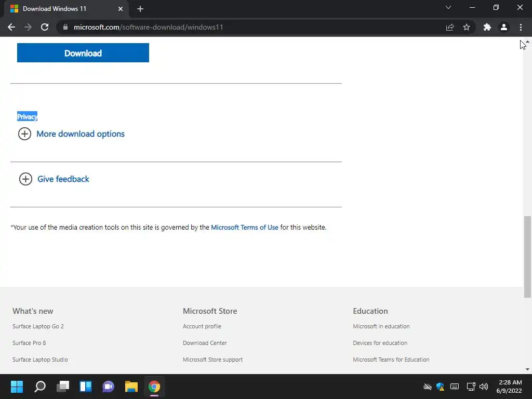Share this page using the share icon

click(450, 27)
